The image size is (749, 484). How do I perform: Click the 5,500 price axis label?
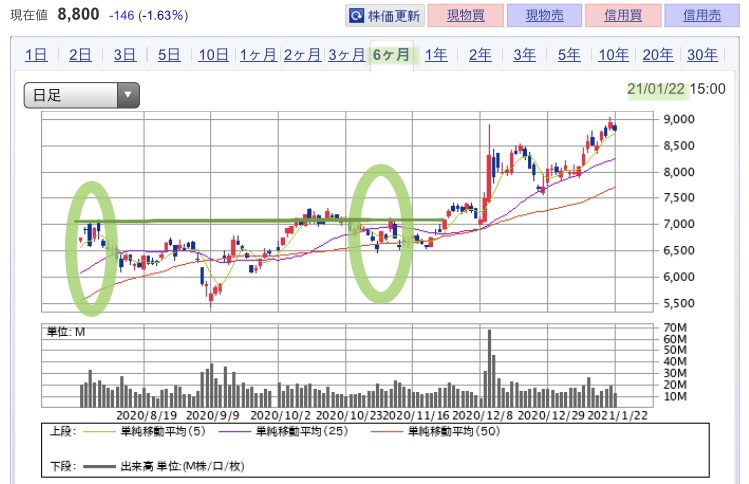pyautogui.click(x=679, y=303)
